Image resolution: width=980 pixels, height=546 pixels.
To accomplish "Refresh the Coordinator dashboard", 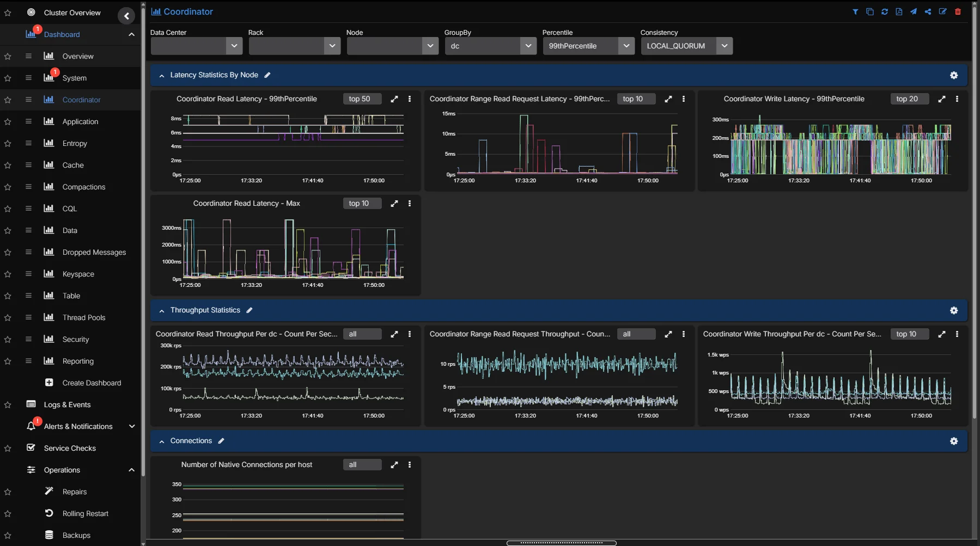I will click(x=885, y=12).
